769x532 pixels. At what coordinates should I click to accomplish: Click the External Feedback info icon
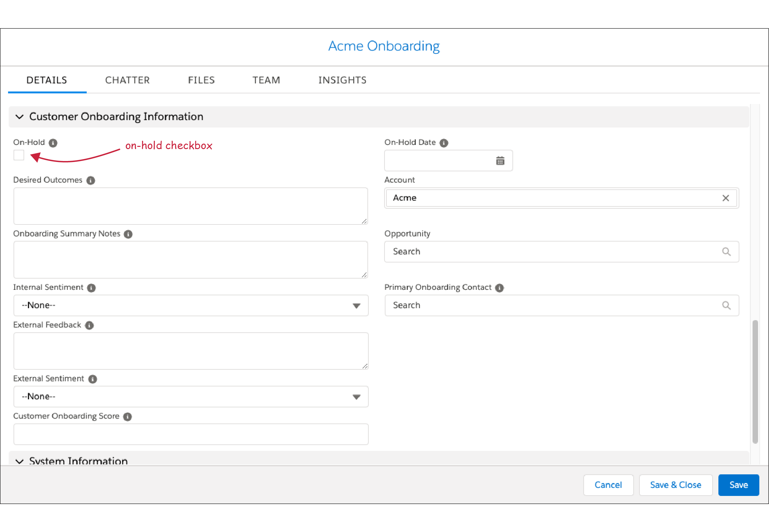[x=89, y=326]
